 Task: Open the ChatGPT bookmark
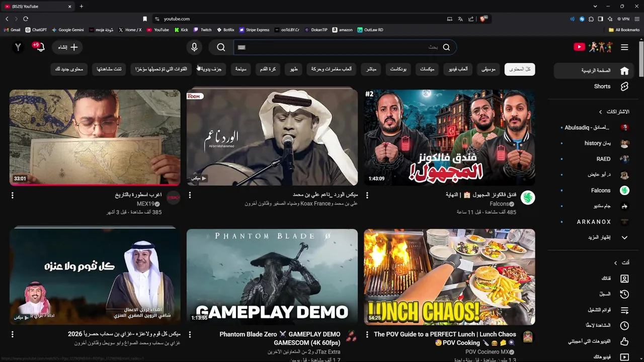click(36, 30)
